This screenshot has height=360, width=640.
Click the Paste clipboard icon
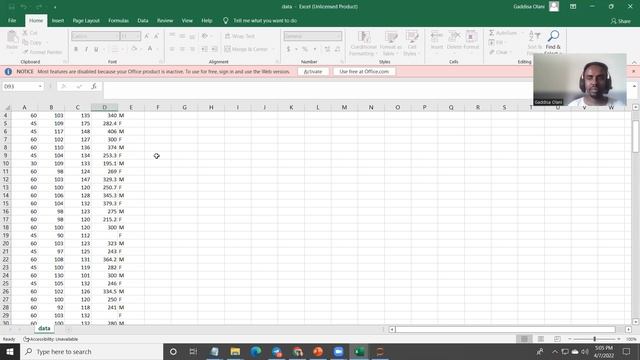[x=12, y=38]
